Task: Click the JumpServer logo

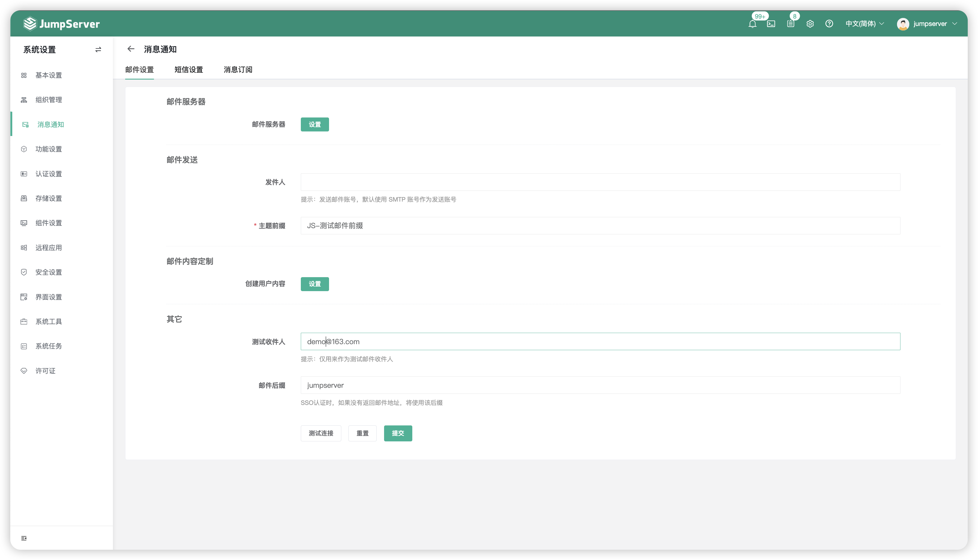Action: coord(61,24)
